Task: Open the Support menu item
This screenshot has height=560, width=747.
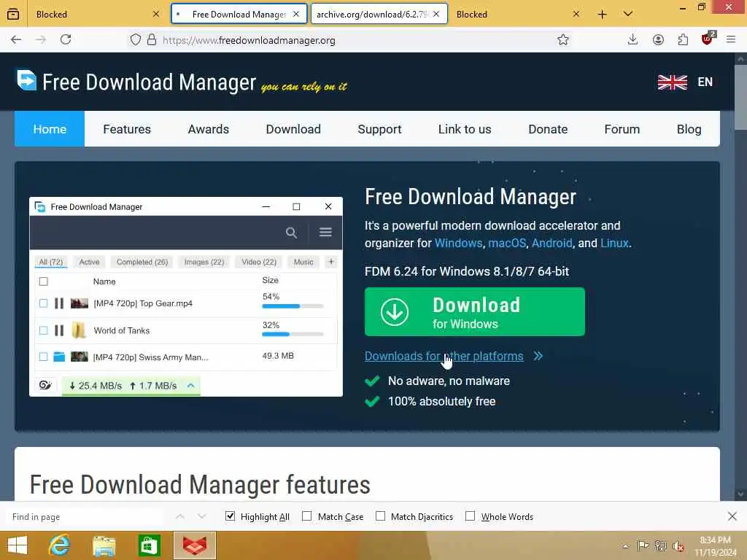Action: [x=379, y=129]
